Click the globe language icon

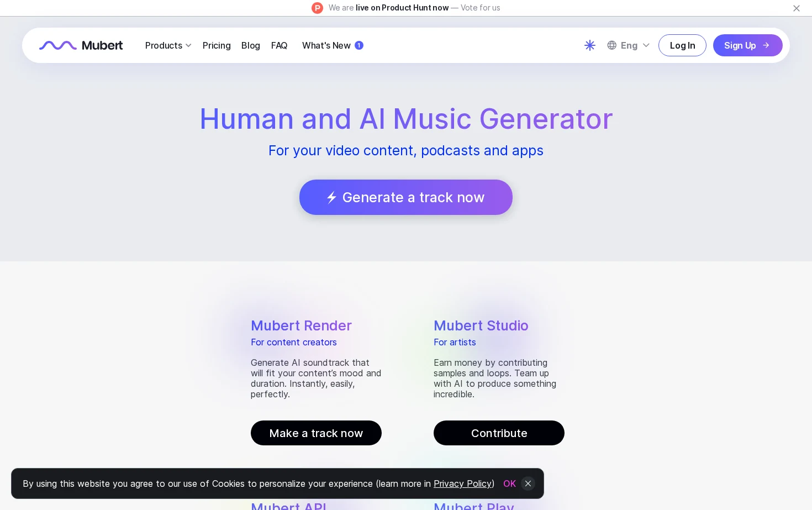click(611, 45)
